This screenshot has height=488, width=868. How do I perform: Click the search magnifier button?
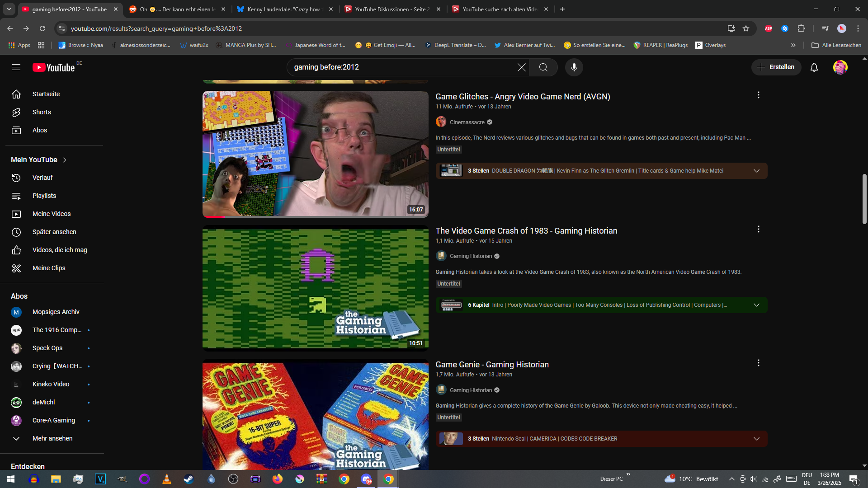click(543, 67)
